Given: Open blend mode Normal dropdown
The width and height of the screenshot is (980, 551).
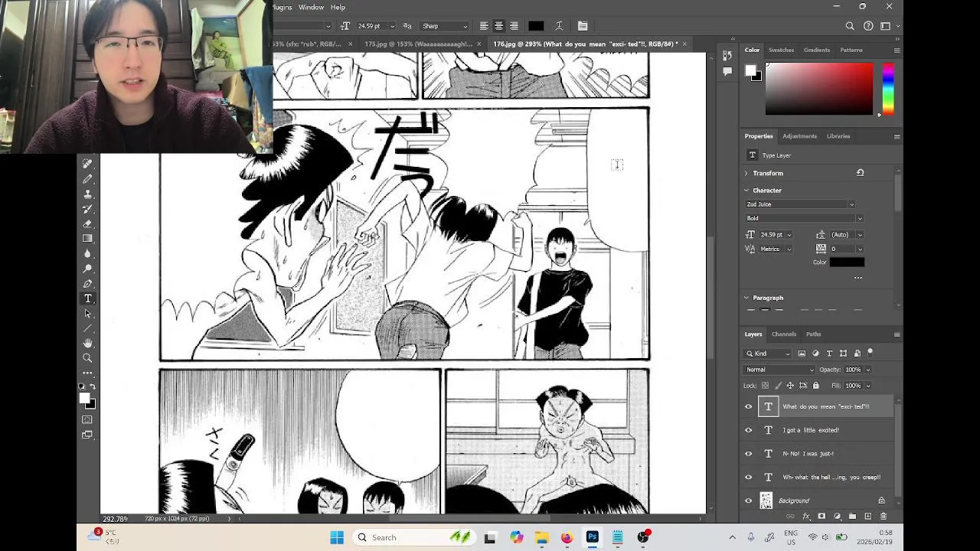Looking at the screenshot, I should [780, 370].
